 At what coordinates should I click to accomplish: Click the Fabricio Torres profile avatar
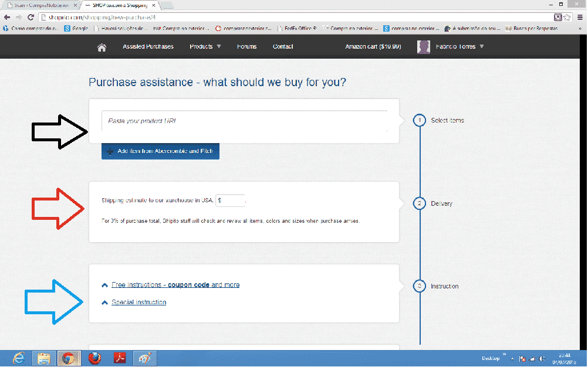(424, 47)
